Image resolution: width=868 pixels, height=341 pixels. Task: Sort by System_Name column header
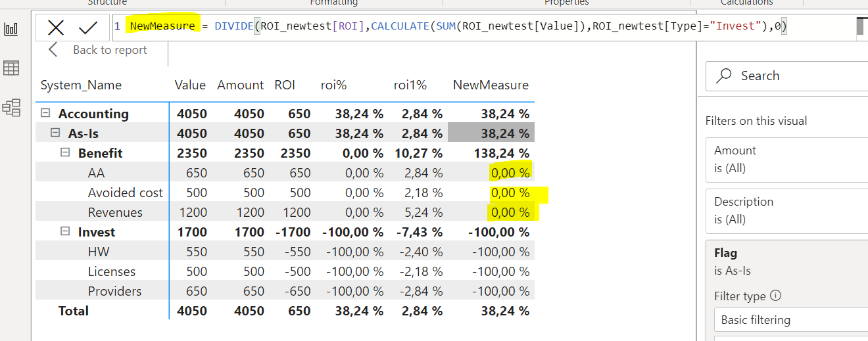(x=81, y=85)
